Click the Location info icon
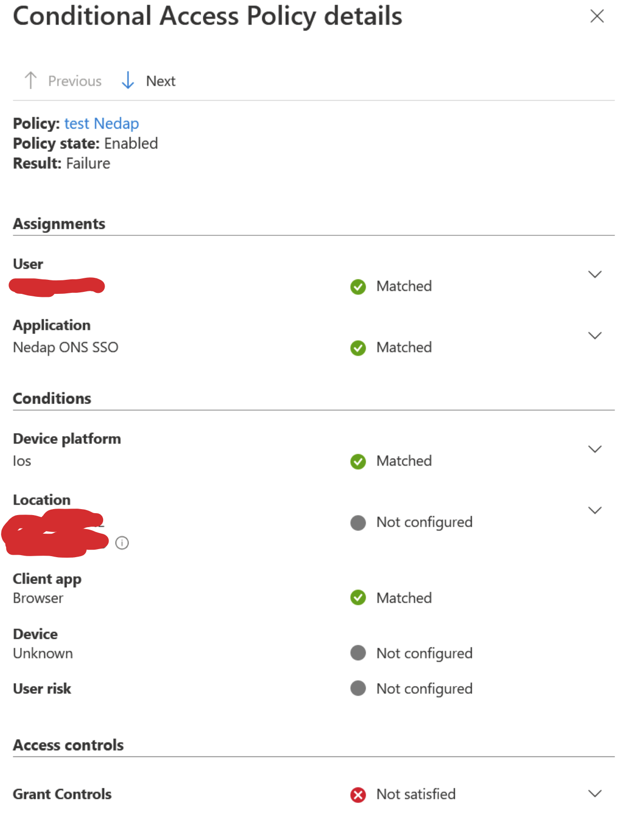The width and height of the screenshot is (628, 840). 122,543
